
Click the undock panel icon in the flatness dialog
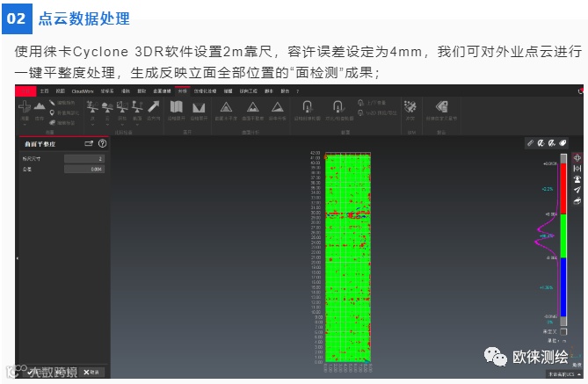click(x=89, y=143)
